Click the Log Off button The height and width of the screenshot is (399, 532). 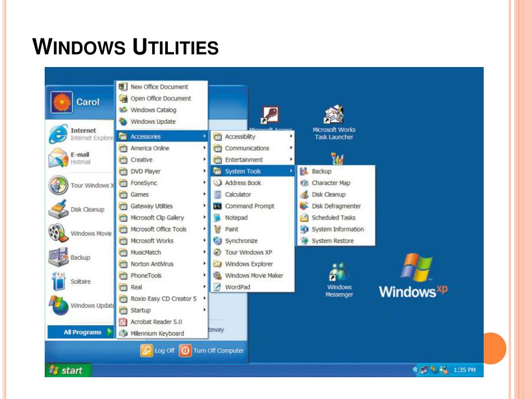pyautogui.click(x=157, y=351)
